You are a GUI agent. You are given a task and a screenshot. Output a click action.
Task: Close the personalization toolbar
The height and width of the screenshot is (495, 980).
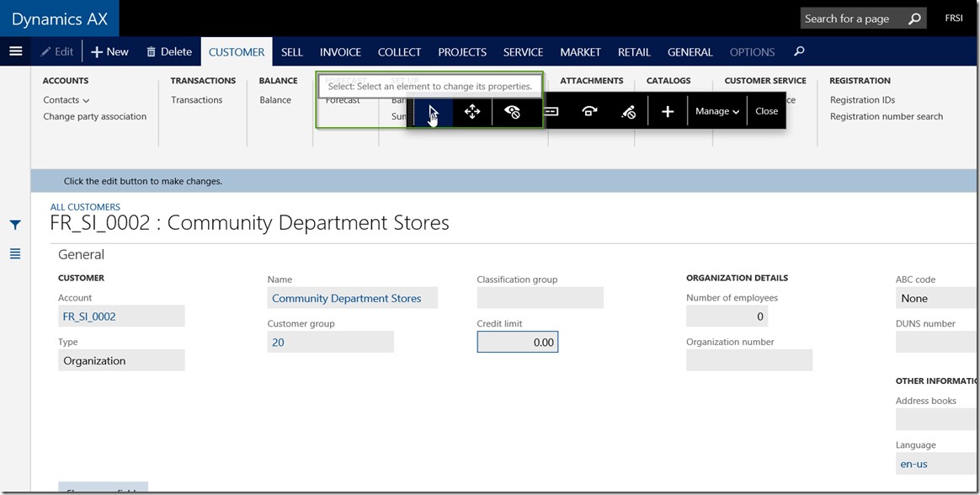click(766, 112)
